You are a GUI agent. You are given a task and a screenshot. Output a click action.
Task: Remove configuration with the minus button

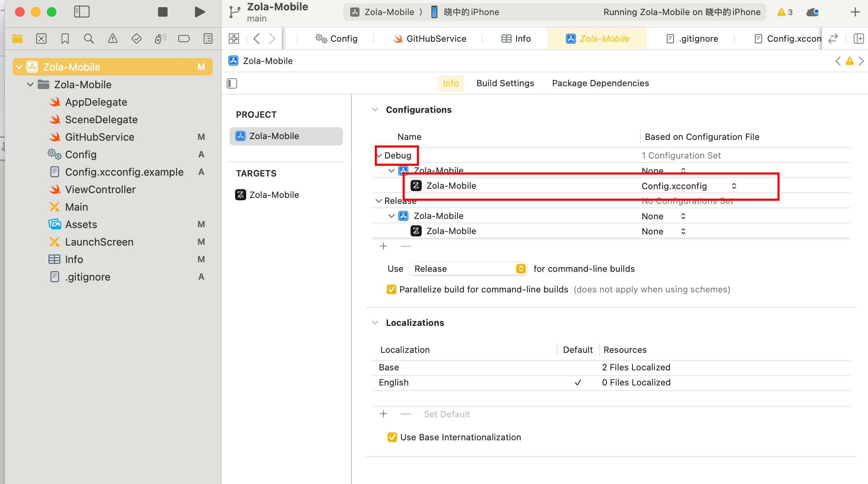coord(406,246)
